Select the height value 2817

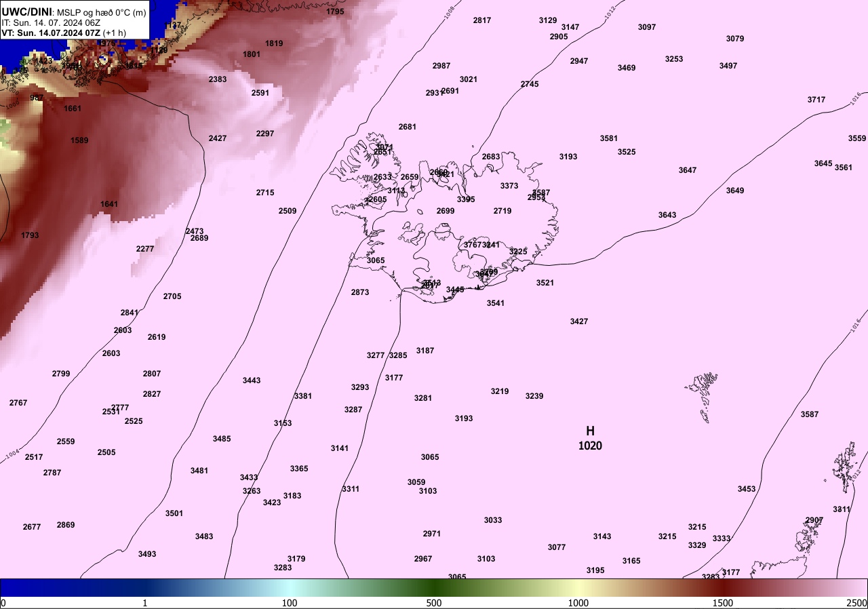(482, 20)
